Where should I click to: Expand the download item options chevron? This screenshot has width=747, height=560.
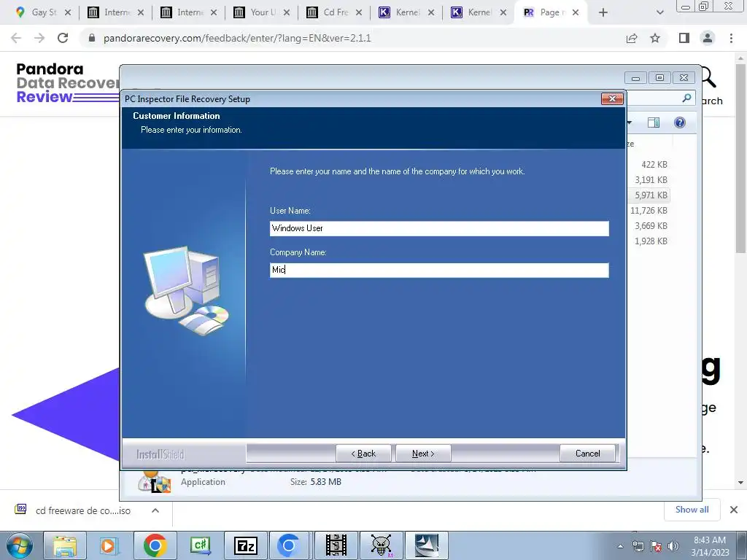pos(155,510)
